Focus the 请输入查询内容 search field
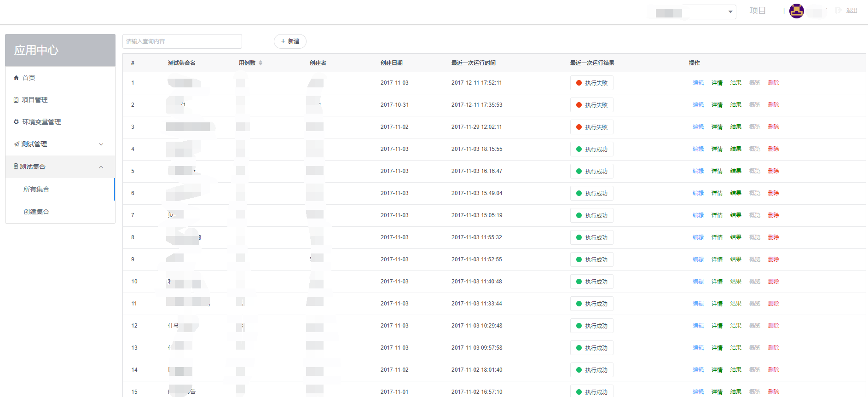 pos(182,41)
